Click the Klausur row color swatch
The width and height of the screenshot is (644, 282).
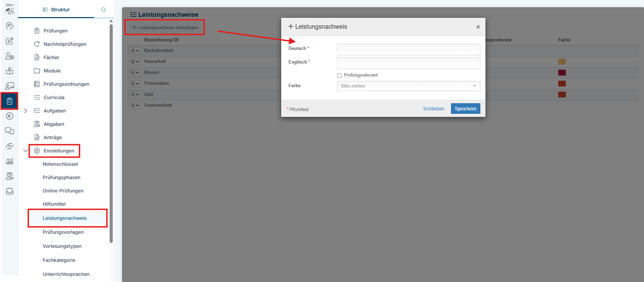tap(562, 72)
